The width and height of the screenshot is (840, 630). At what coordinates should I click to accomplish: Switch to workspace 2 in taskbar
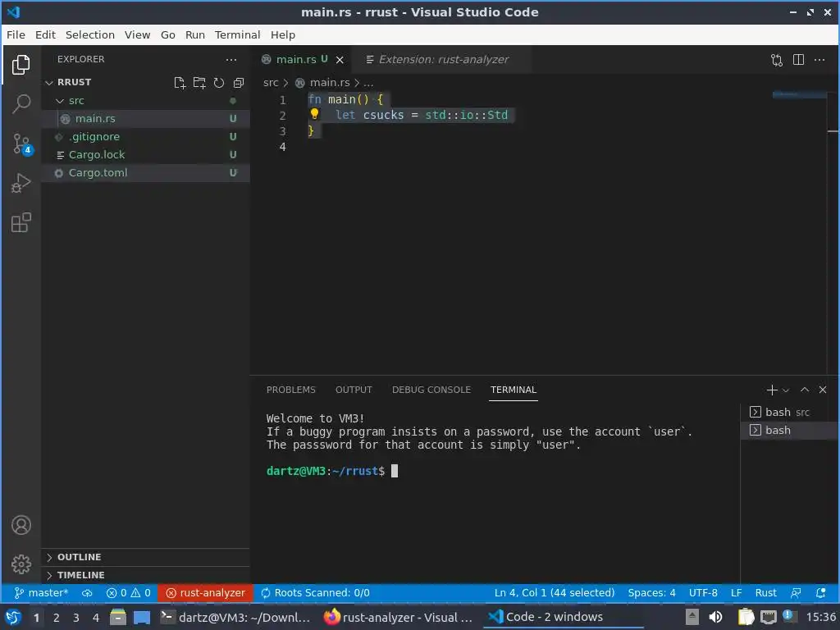(57, 618)
